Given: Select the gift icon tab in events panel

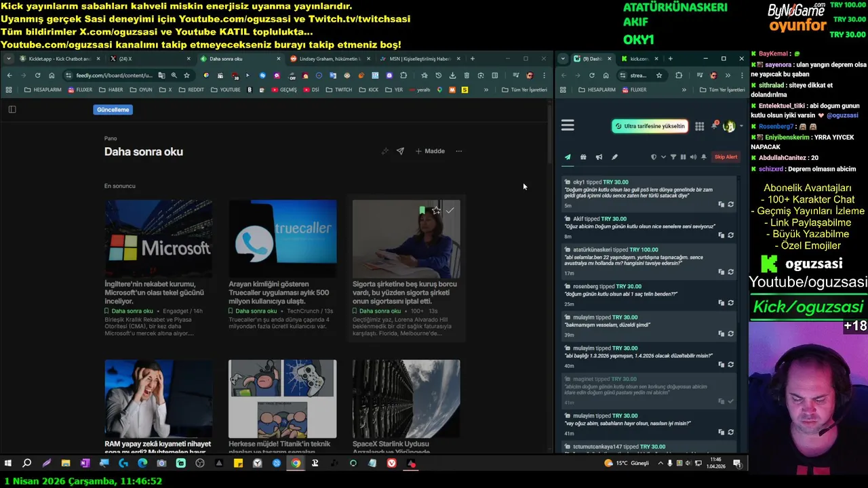Looking at the screenshot, I should pos(583,157).
